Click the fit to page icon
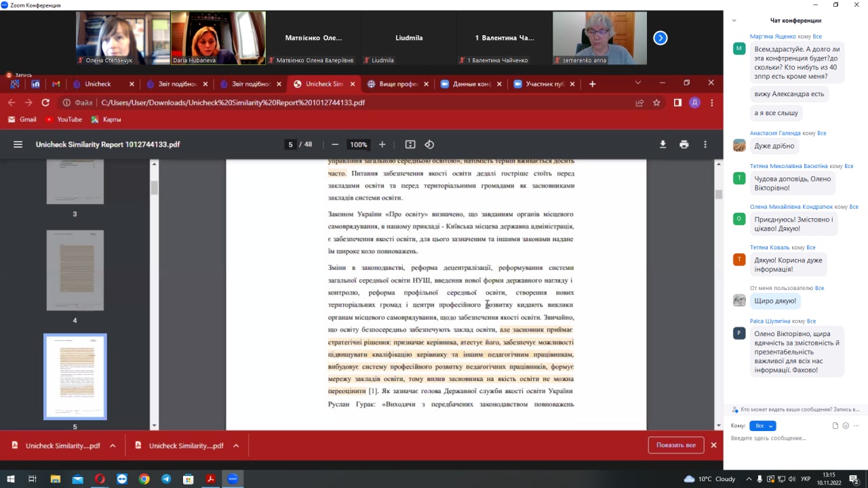Viewport: 868px width, 488px height. pos(410,144)
